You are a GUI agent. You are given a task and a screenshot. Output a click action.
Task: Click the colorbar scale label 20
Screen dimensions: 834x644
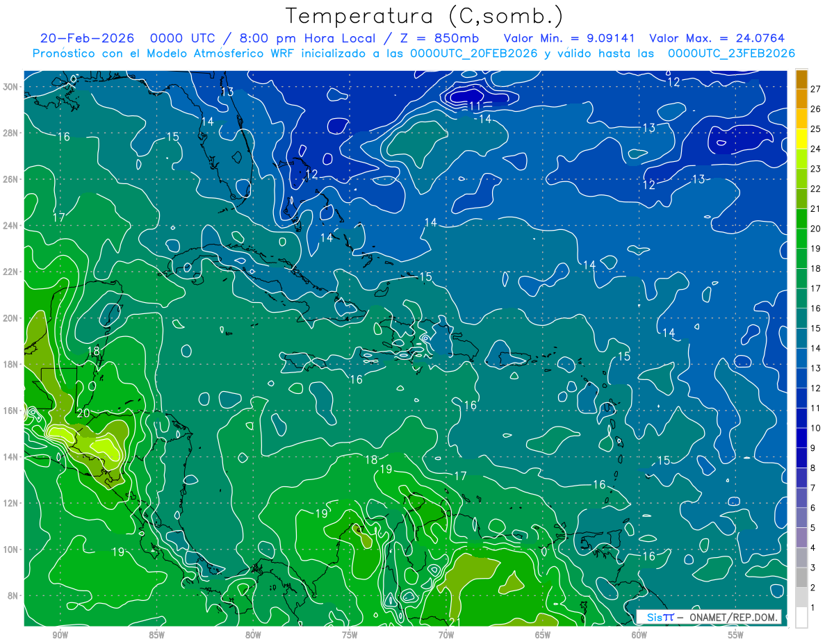point(815,229)
